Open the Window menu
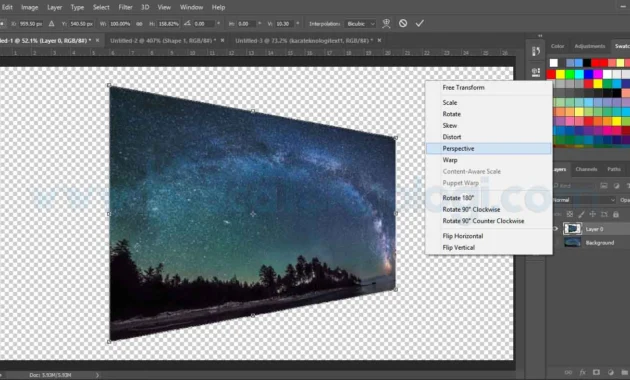Image resolution: width=630 pixels, height=380 pixels. 191,7
